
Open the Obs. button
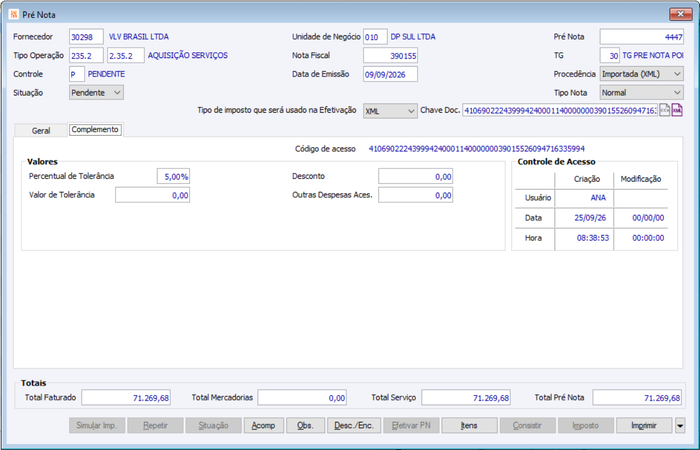tap(305, 425)
